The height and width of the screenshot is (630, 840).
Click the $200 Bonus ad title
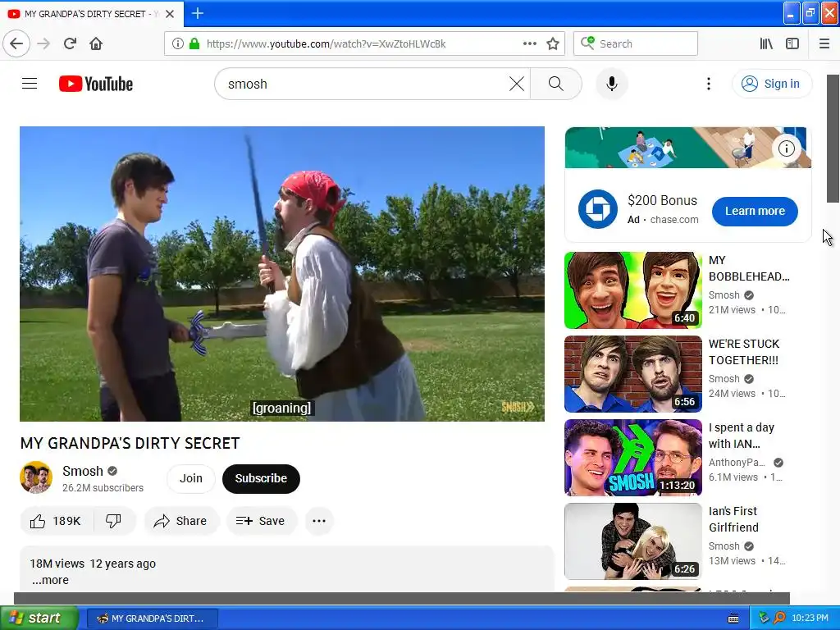click(x=662, y=200)
